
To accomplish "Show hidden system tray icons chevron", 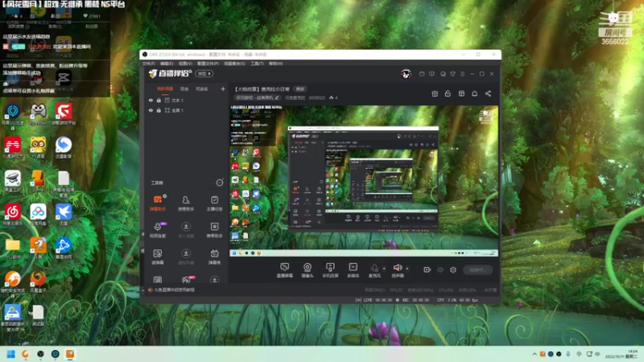I will [x=535, y=354].
